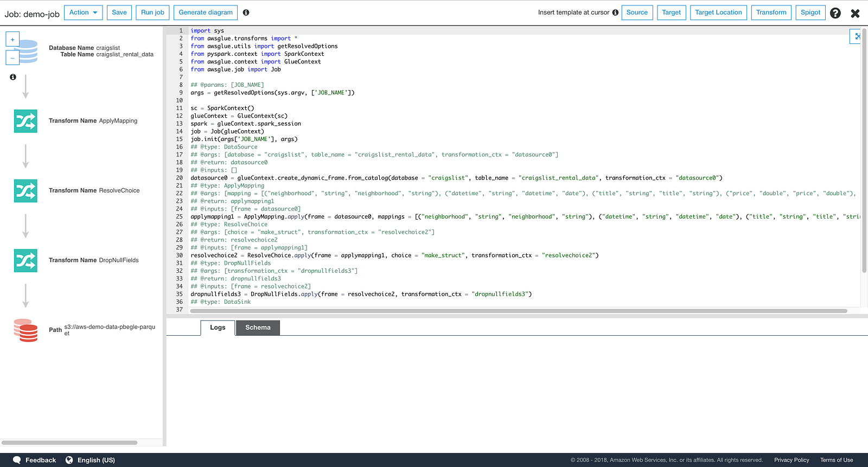Click Generate diagram button
The height and width of the screenshot is (467, 868).
(x=206, y=12)
